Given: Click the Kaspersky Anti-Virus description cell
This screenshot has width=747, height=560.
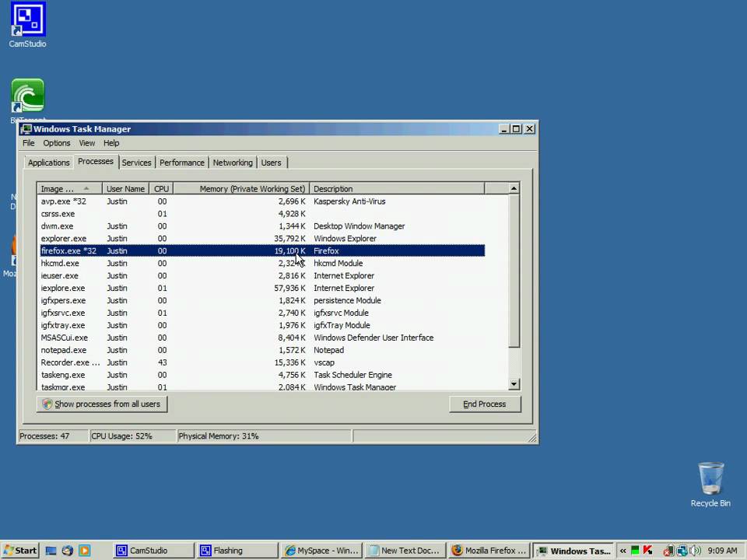Looking at the screenshot, I should pyautogui.click(x=349, y=201).
